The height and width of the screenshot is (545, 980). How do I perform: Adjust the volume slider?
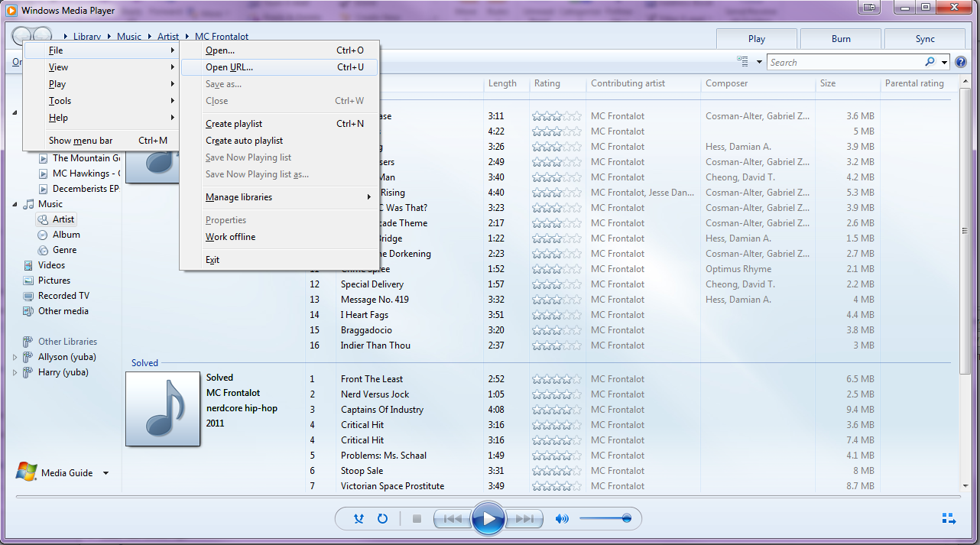(x=605, y=519)
